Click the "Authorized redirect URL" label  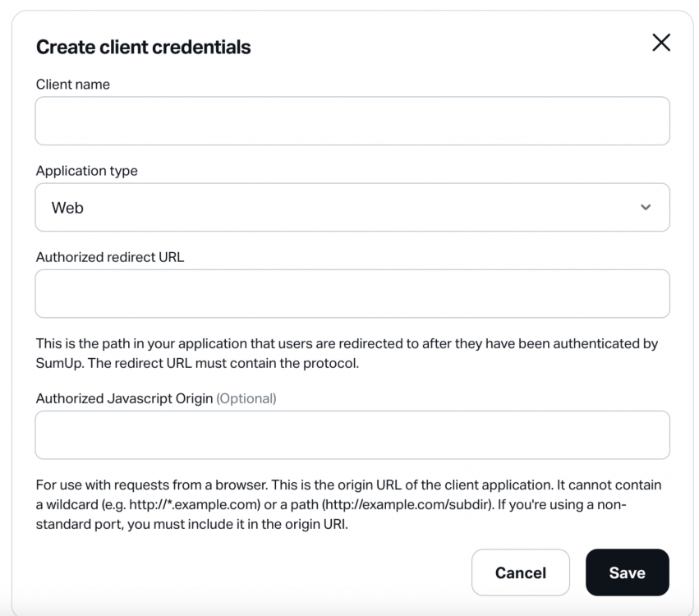pos(110,257)
